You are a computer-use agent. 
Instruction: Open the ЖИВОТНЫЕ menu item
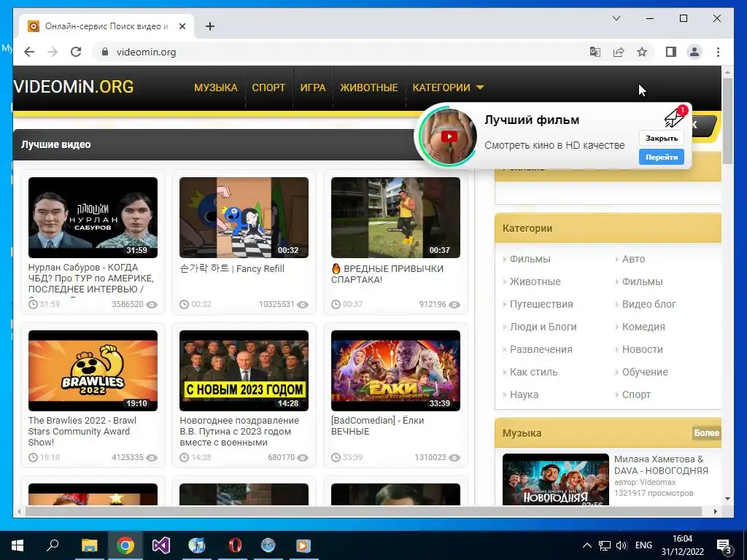[x=368, y=87]
